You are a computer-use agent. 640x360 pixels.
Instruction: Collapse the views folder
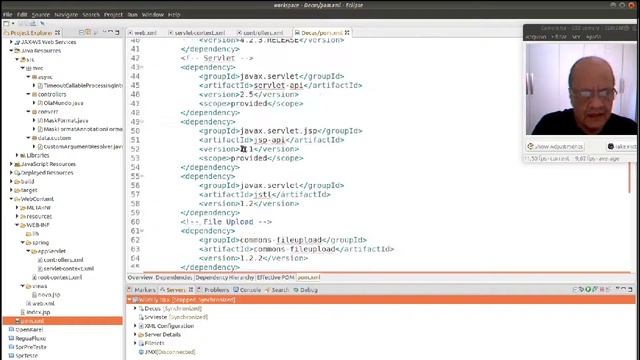pyautogui.click(x=22, y=286)
